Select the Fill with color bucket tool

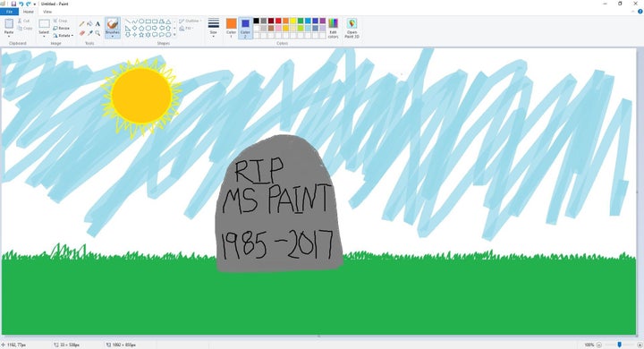[89, 24]
